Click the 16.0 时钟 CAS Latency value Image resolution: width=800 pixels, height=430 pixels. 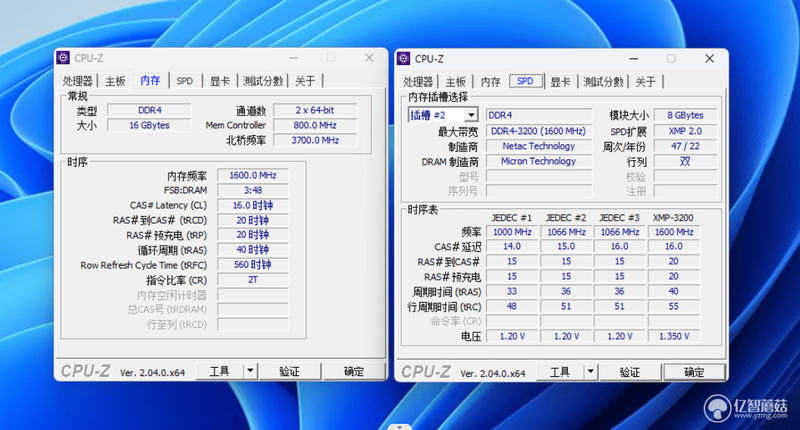coord(253,206)
